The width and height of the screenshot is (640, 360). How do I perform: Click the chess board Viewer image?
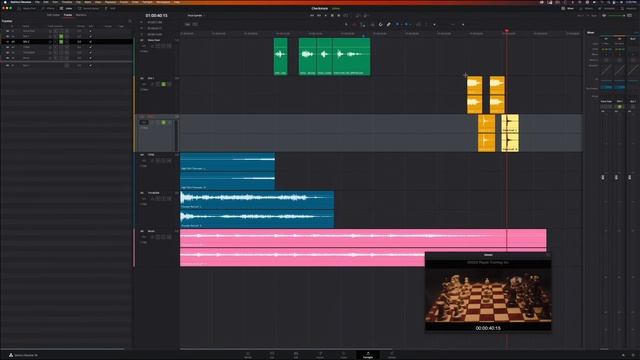[488, 296]
